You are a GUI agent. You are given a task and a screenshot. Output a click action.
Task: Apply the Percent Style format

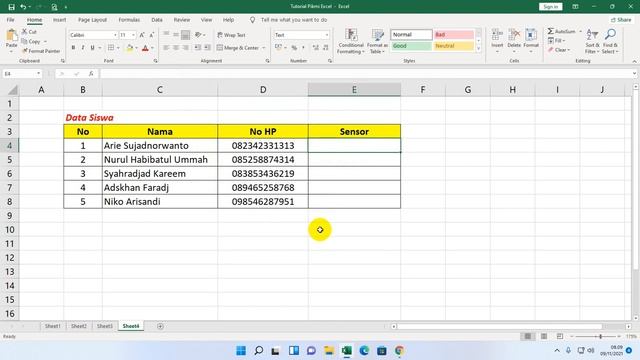pyautogui.click(x=294, y=48)
